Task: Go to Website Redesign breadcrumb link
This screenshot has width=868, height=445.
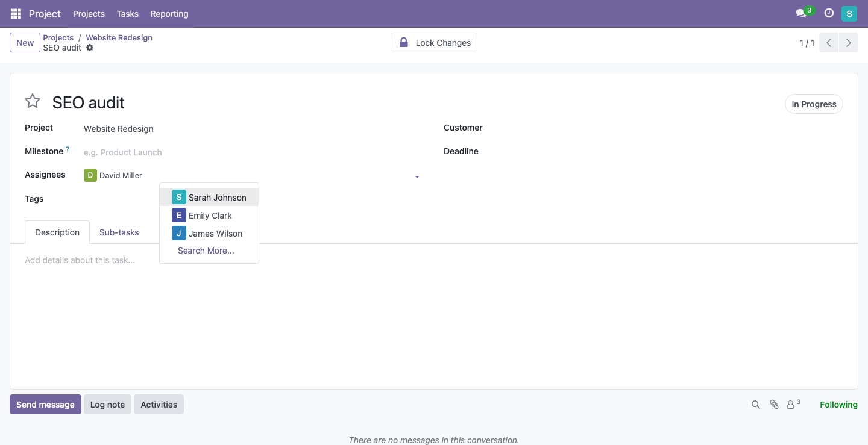Action: click(119, 37)
